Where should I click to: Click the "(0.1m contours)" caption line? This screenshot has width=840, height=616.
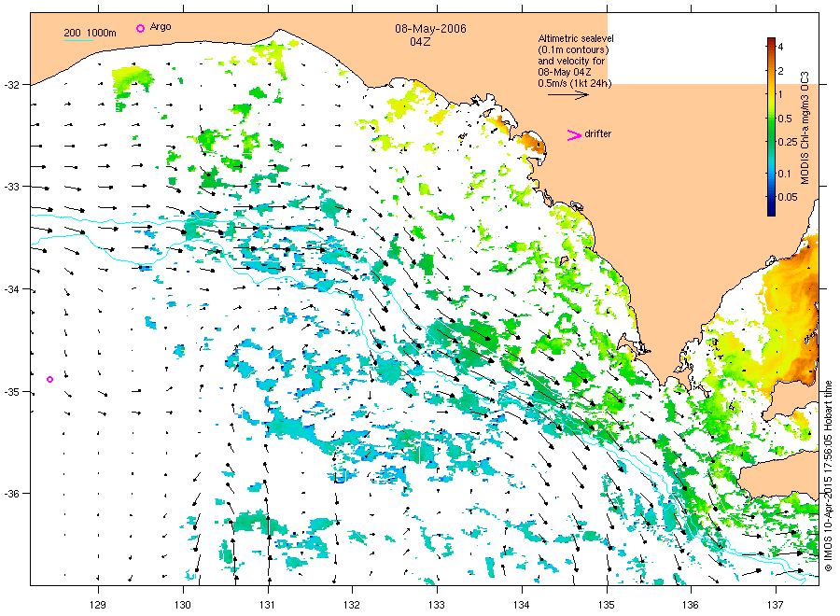click(573, 49)
